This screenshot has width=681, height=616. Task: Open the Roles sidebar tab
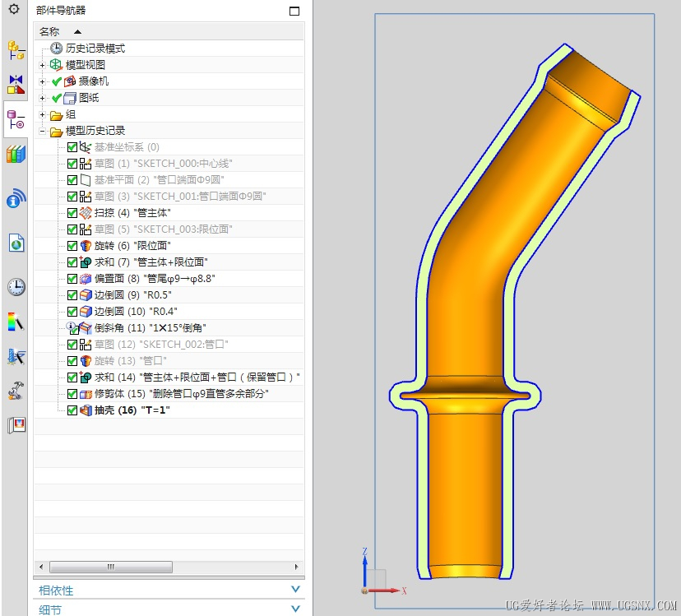click(16, 425)
